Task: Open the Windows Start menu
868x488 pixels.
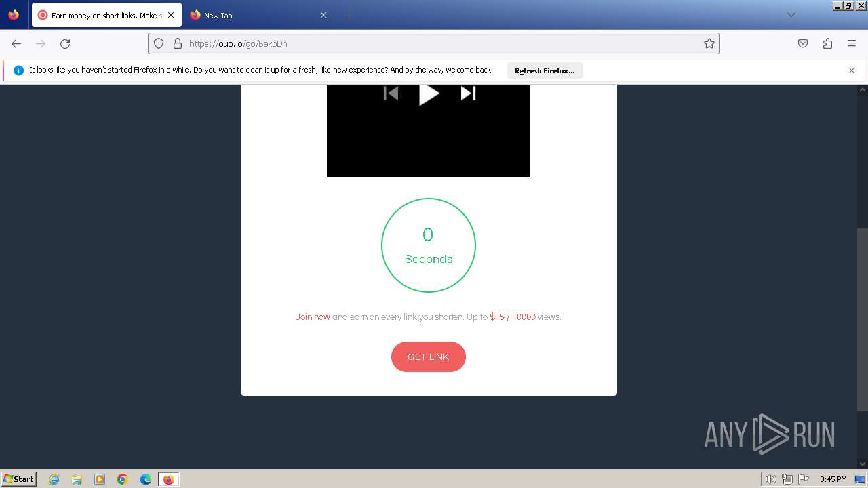Action: (x=18, y=479)
